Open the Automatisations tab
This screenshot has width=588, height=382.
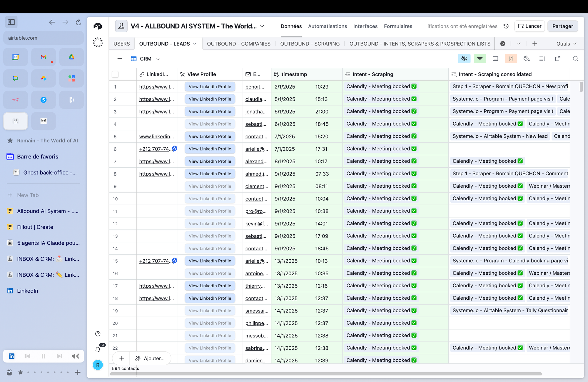pos(328,26)
